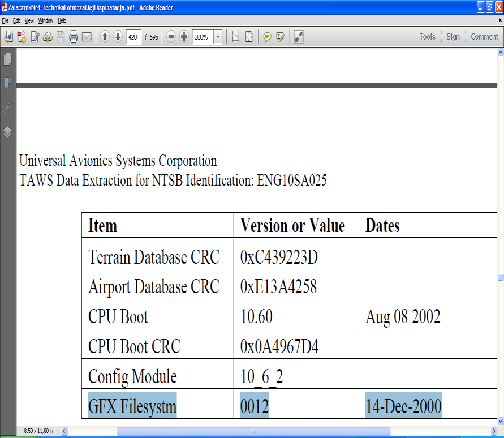Go to next page arrow
Image resolution: width=504 pixels, height=438 pixels.
118,37
